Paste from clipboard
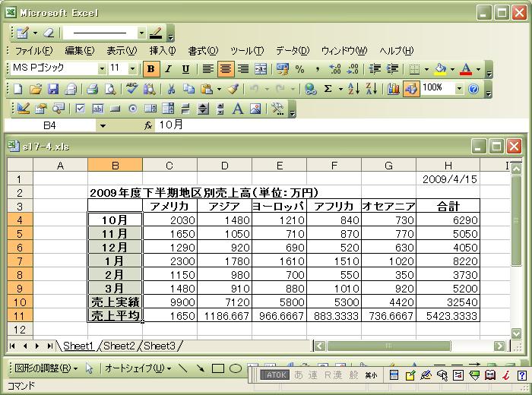 coord(206,89)
